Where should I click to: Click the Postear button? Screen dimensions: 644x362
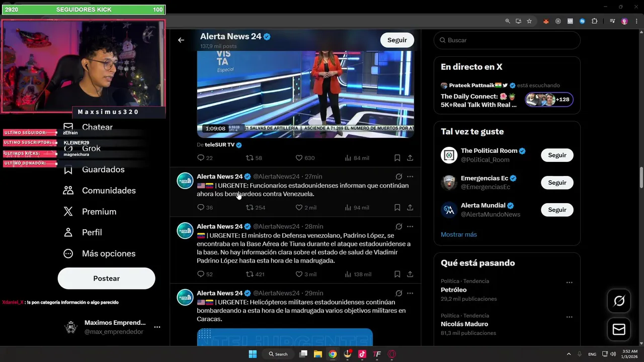[x=106, y=279]
